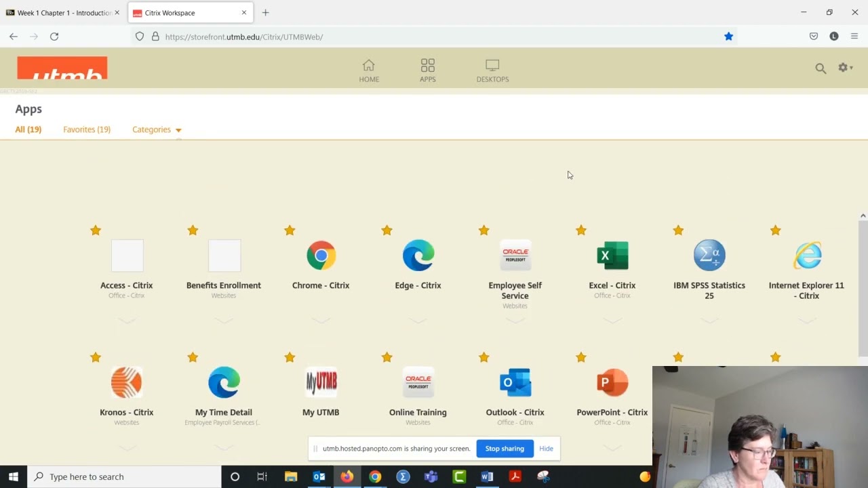
Task: Open the Firefox hamburger menu
Action: (854, 37)
